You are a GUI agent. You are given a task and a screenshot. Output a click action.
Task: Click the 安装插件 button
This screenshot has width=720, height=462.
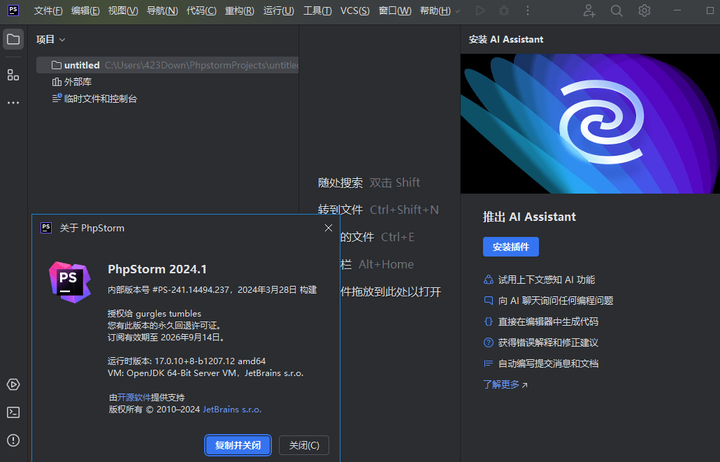click(511, 247)
